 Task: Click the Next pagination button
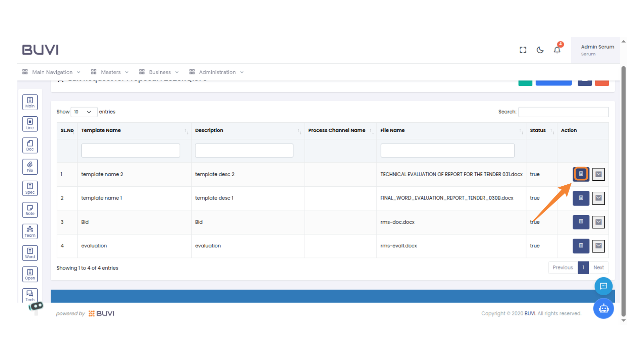pos(598,267)
